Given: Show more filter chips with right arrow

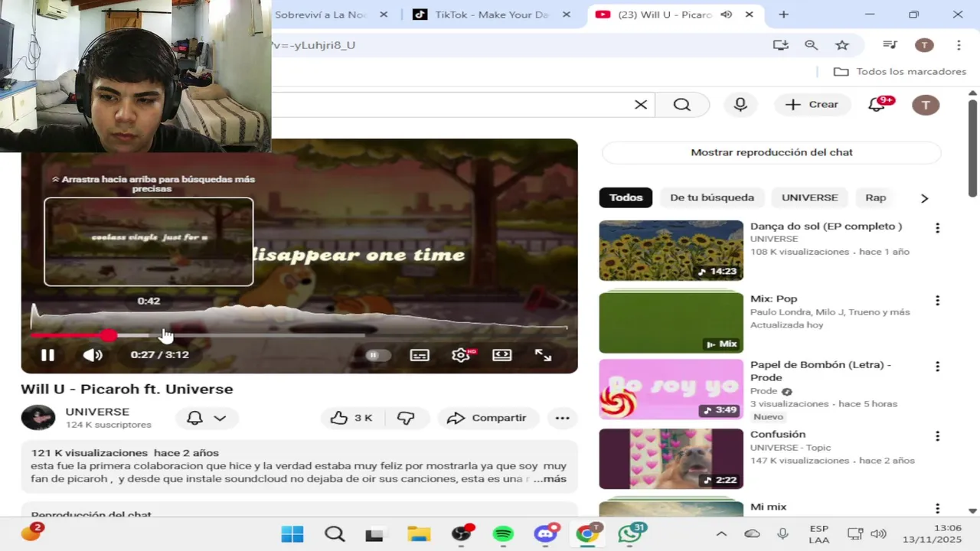Looking at the screenshot, I should coord(924,198).
